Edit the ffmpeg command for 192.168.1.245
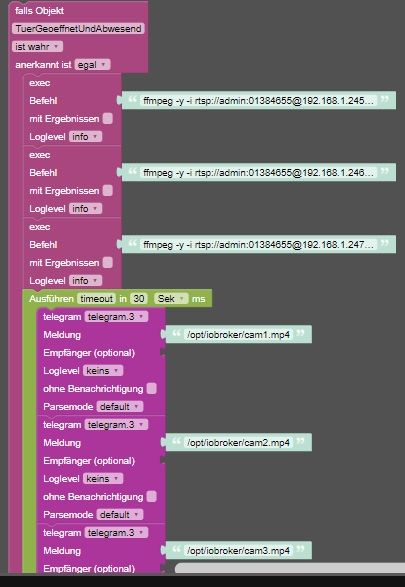 [258, 100]
